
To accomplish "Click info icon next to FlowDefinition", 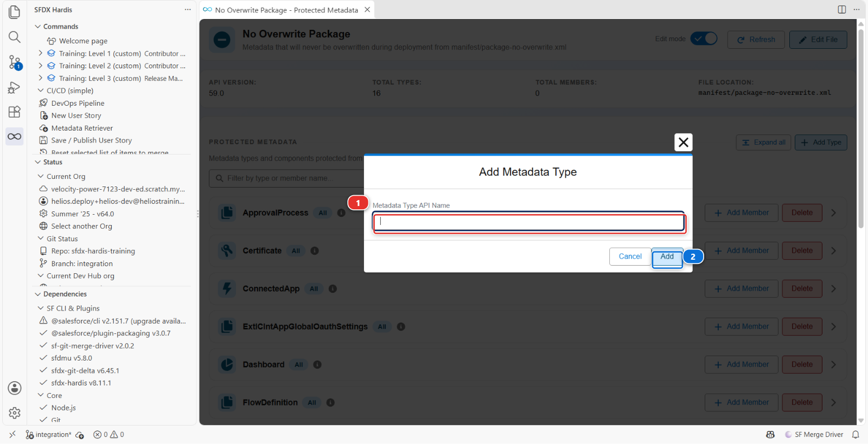I will click(x=330, y=403).
